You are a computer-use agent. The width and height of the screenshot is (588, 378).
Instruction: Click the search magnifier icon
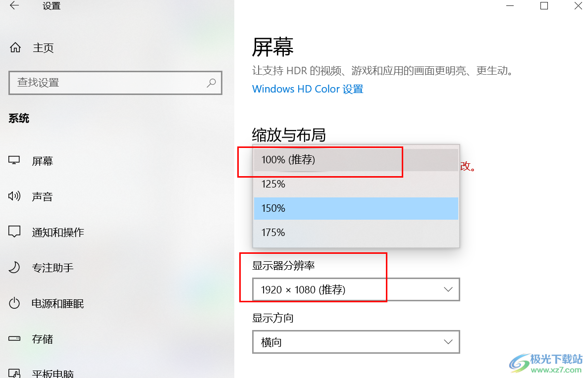point(212,83)
